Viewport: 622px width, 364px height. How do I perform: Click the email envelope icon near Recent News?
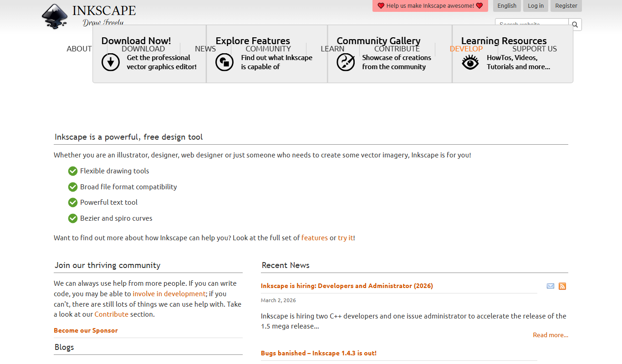[x=551, y=286]
